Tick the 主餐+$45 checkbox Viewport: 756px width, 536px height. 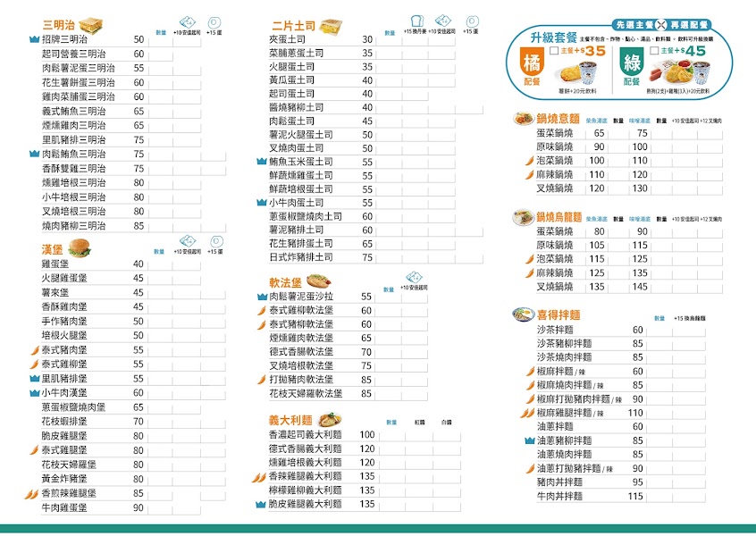pyautogui.click(x=654, y=51)
